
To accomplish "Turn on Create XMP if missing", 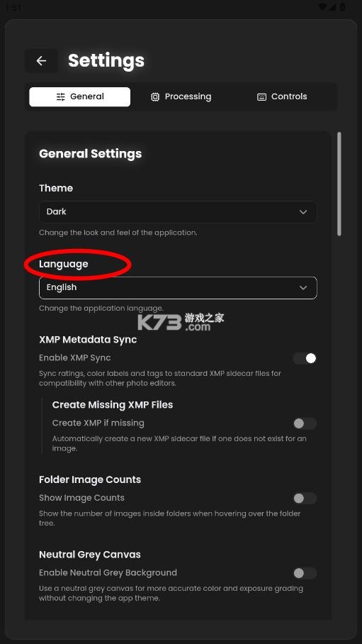I will tap(305, 423).
